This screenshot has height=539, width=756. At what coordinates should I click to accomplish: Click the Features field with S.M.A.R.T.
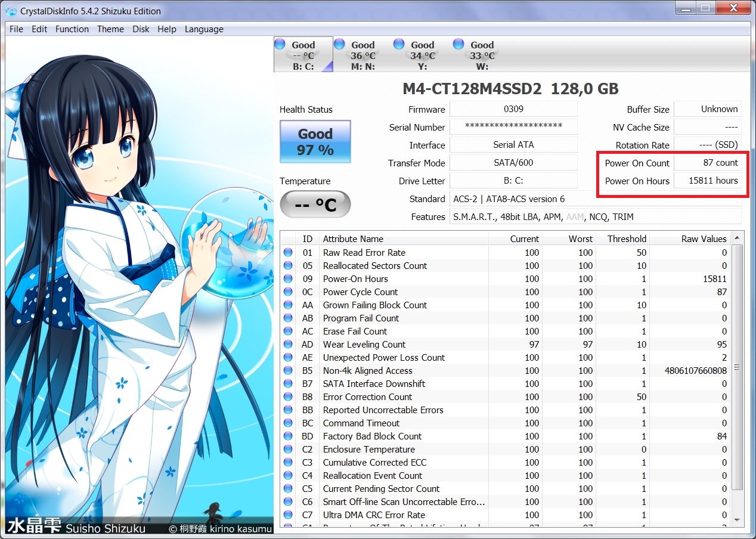596,216
